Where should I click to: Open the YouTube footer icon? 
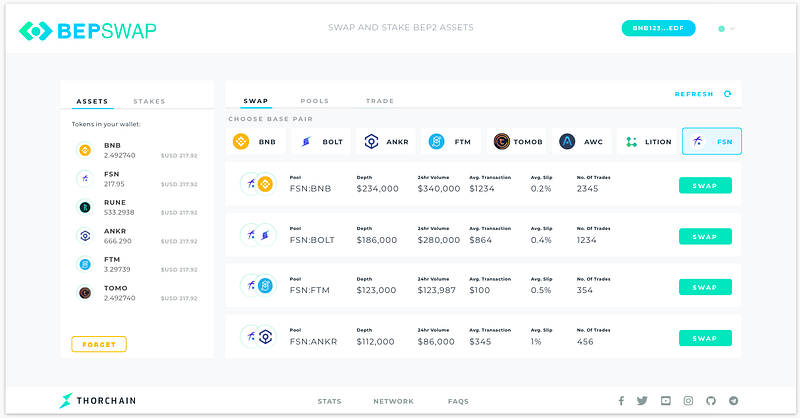[665, 401]
